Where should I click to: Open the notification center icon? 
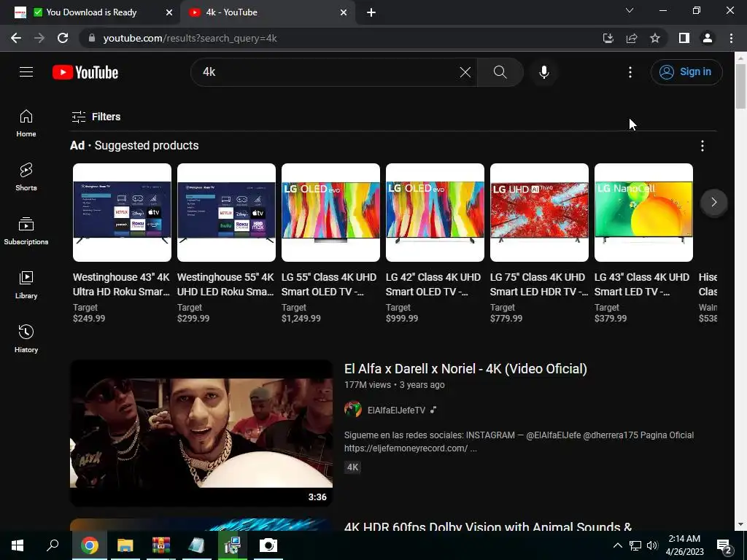[x=724, y=546]
